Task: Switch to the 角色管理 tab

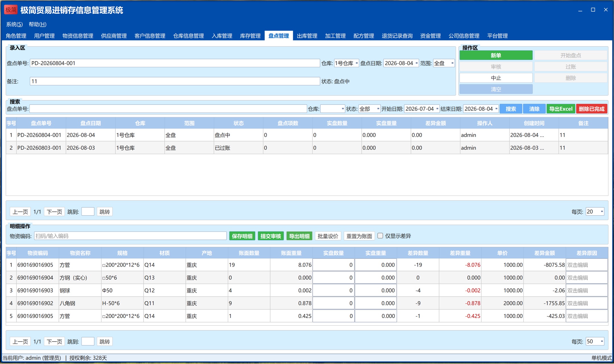Action: pyautogui.click(x=16, y=36)
